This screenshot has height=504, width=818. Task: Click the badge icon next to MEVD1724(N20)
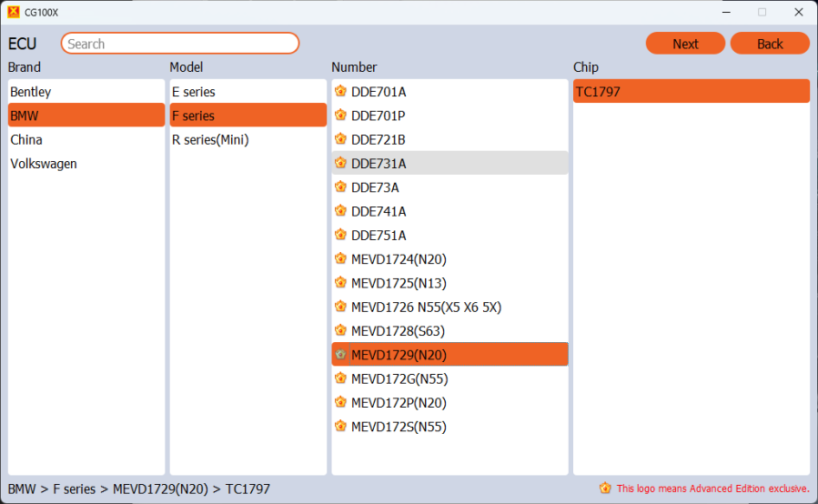tap(340, 258)
